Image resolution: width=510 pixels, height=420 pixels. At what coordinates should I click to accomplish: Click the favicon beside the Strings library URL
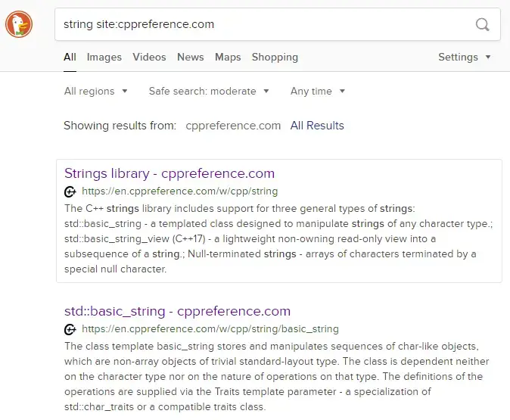(70, 191)
